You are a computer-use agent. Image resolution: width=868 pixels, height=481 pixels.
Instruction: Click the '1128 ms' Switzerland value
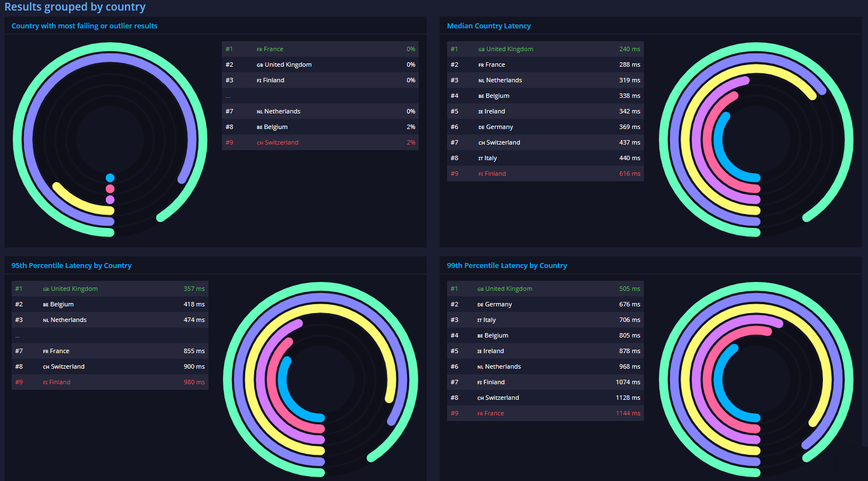(x=628, y=398)
